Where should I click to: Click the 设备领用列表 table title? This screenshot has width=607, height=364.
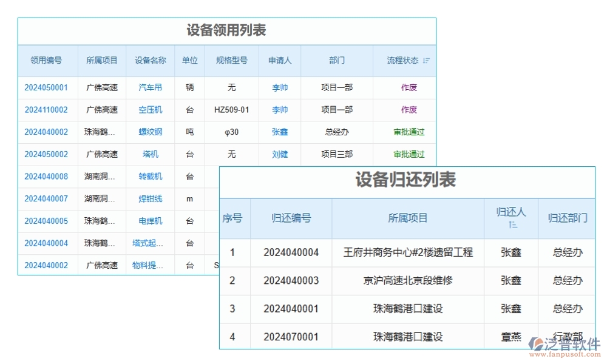click(226, 30)
